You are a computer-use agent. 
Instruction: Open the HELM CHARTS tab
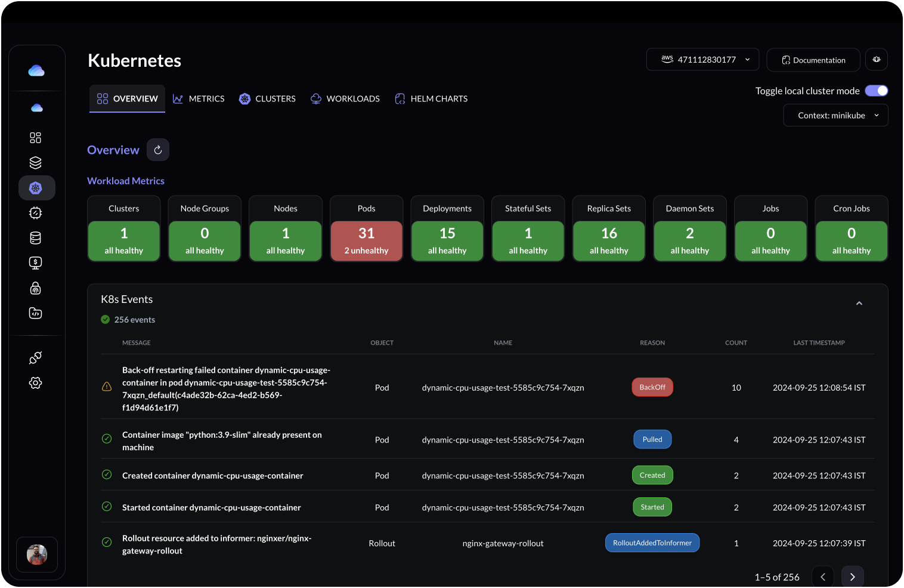[x=431, y=98]
